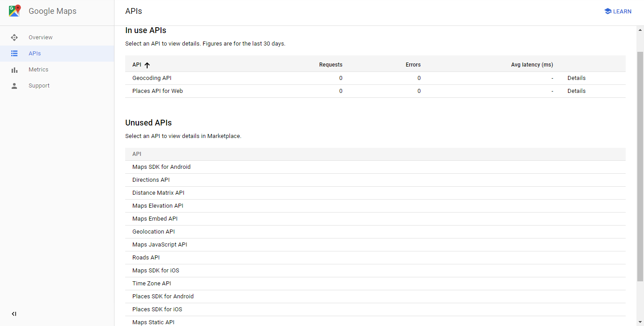This screenshot has height=326, width=644.
Task: Open Maps SDK for iOS
Action: 156,271
